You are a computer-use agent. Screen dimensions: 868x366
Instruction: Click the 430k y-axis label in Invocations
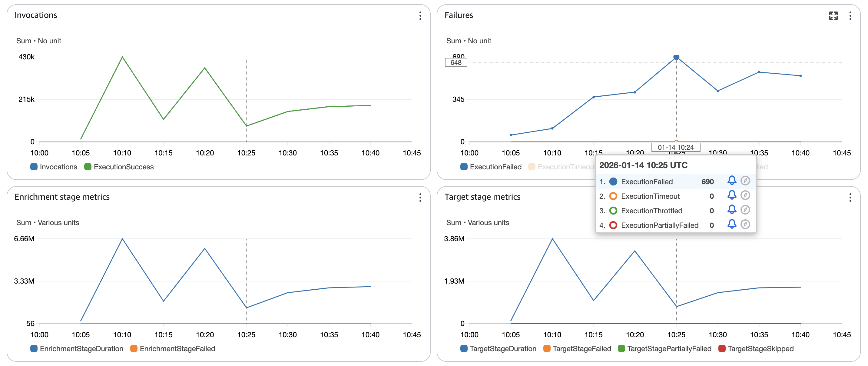click(x=26, y=57)
